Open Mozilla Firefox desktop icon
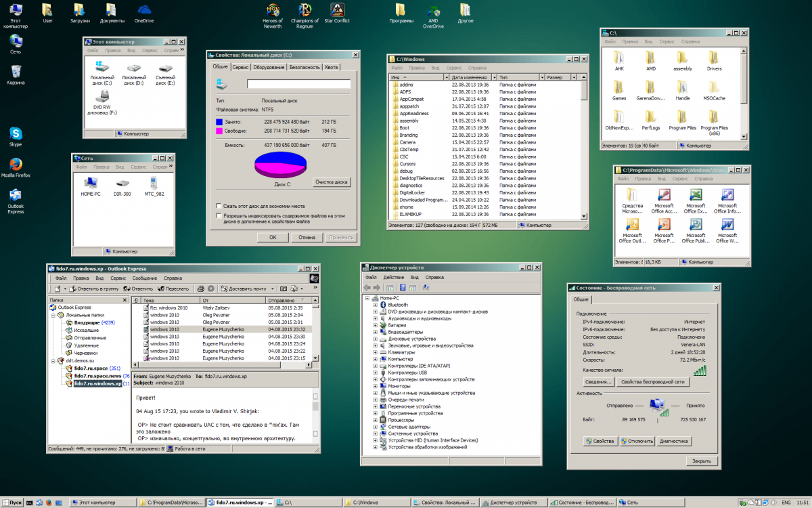Image resolution: width=812 pixels, height=508 pixels. 16,168
